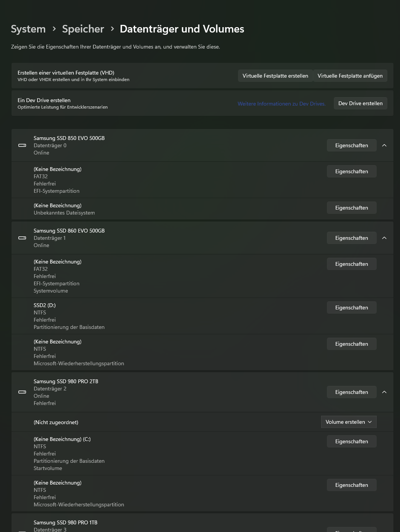Image resolution: width=400 pixels, height=532 pixels.
Task: Open Eigenschaften for Datenträger 1
Action: [351, 238]
